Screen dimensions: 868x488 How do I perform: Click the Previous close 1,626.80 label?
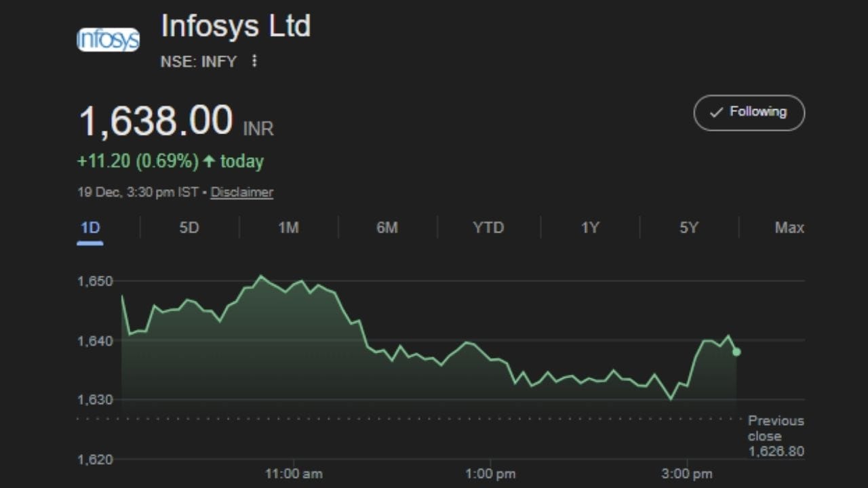pyautogui.click(x=776, y=436)
